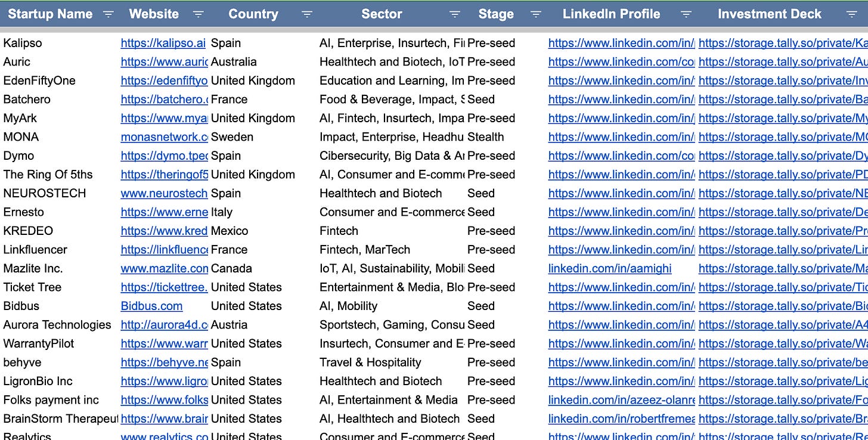
Task: Open the www.neurostech website link
Action: (x=164, y=193)
